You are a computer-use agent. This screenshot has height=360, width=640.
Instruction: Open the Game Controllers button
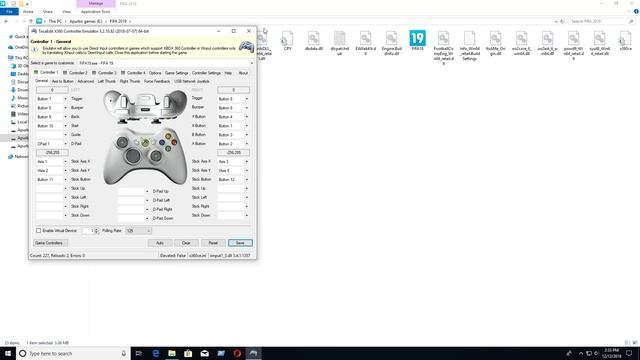pyautogui.click(x=49, y=243)
